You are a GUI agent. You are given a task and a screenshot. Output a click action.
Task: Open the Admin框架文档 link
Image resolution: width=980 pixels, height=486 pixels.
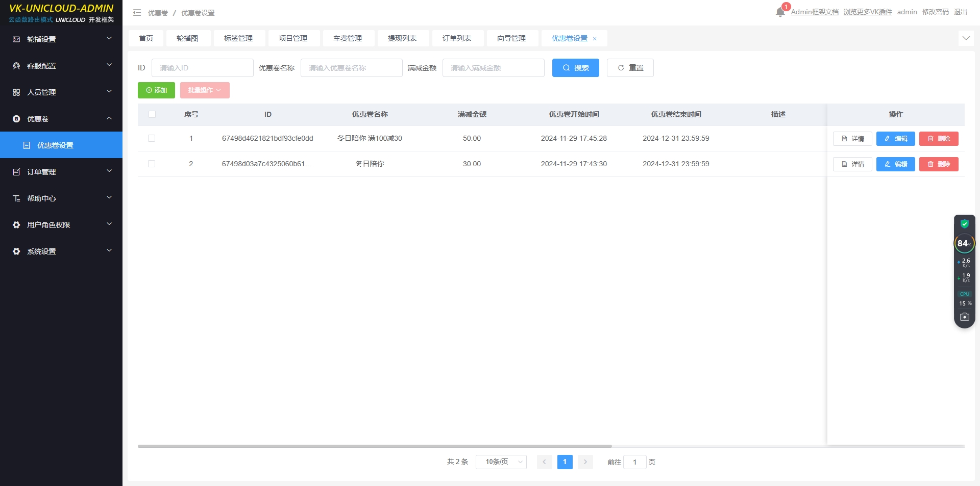[x=815, y=12]
